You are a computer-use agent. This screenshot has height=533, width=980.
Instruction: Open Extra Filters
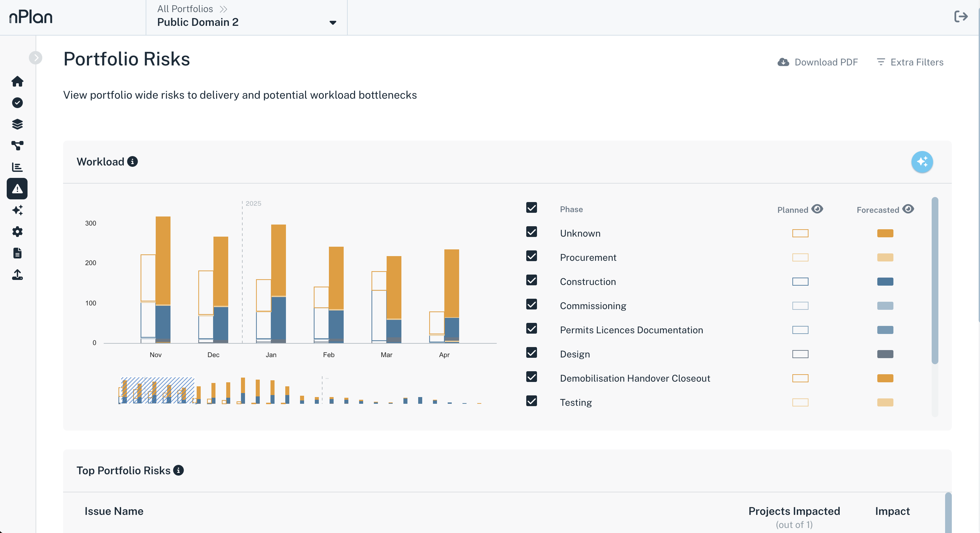(910, 62)
